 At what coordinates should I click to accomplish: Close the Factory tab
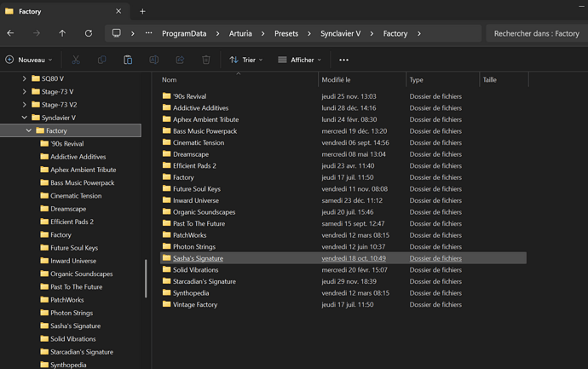coord(118,11)
